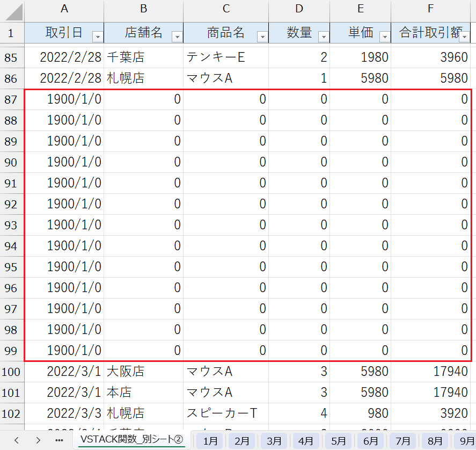Select the row 87 header
The width and height of the screenshot is (476, 450).
coord(11,99)
